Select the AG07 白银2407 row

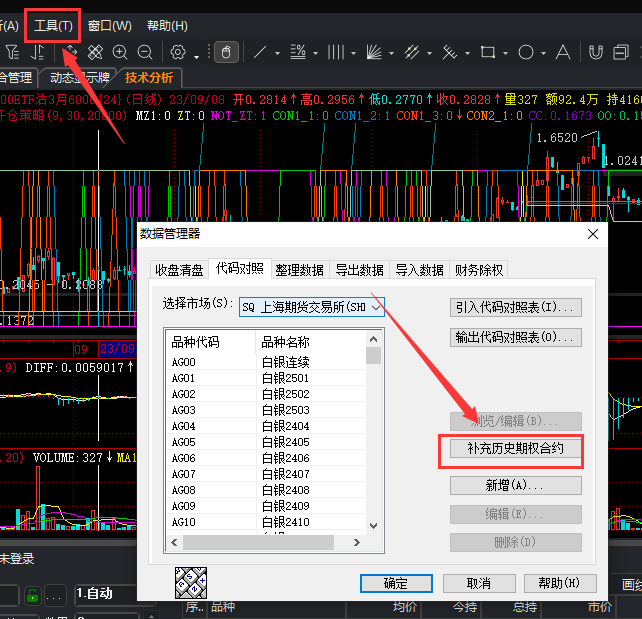(266, 474)
